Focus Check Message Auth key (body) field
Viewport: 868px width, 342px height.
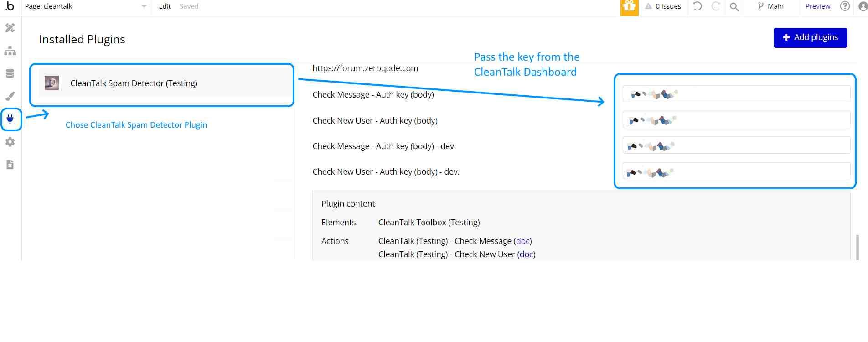(x=736, y=94)
